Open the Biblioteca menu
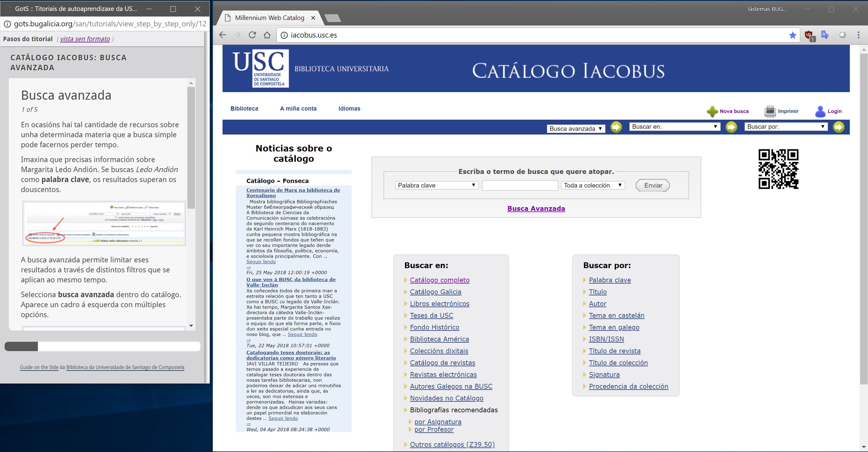 point(244,108)
